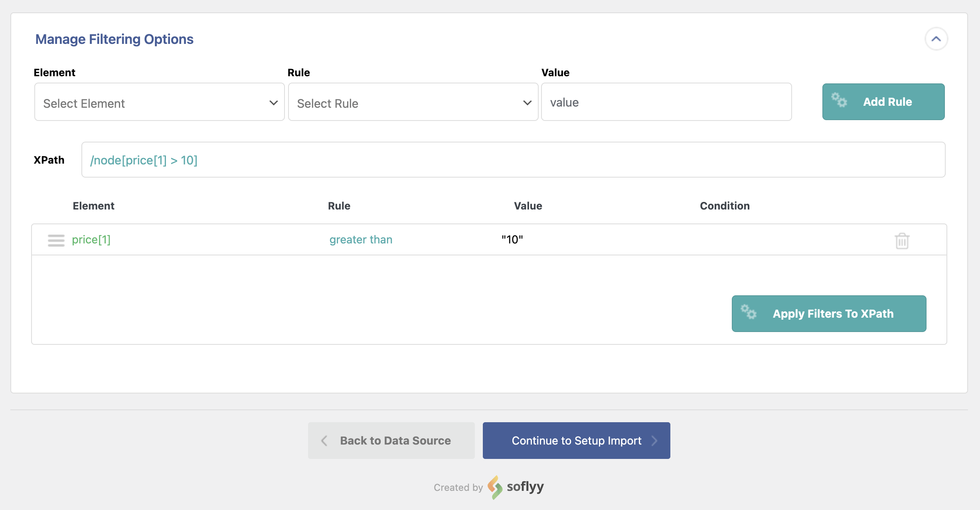Click into the Value input field

(666, 102)
